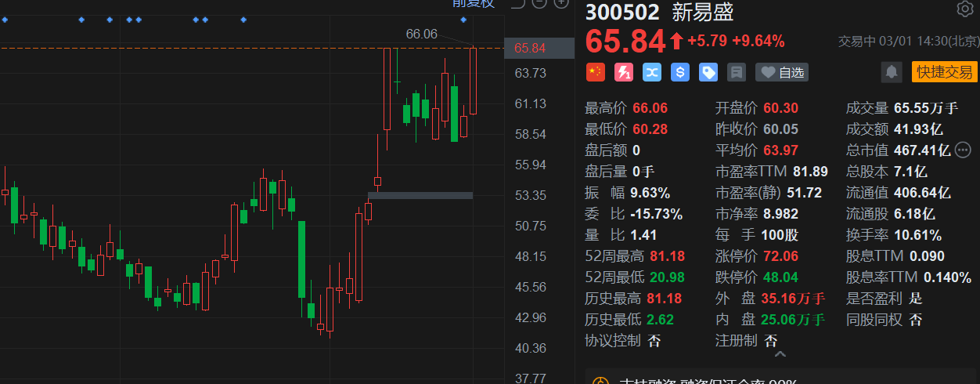The height and width of the screenshot is (384, 980).
Task: Click the 52周最低 20.98 value
Action: tap(668, 277)
